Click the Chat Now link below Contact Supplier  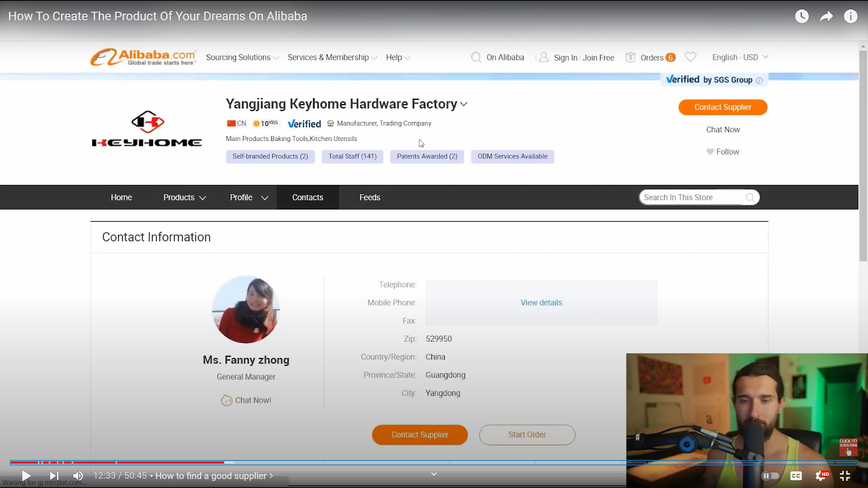[723, 130]
